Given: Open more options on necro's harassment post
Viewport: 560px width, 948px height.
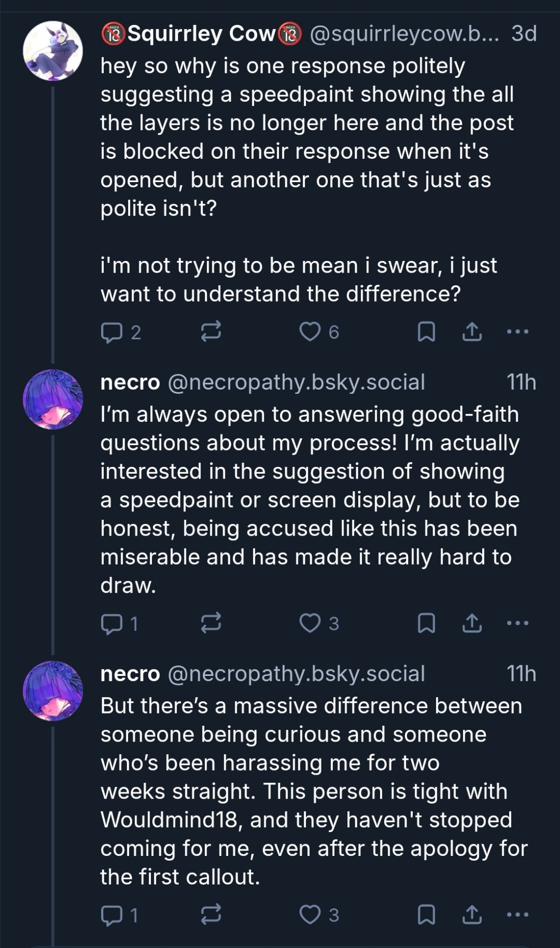Looking at the screenshot, I should coord(517,915).
